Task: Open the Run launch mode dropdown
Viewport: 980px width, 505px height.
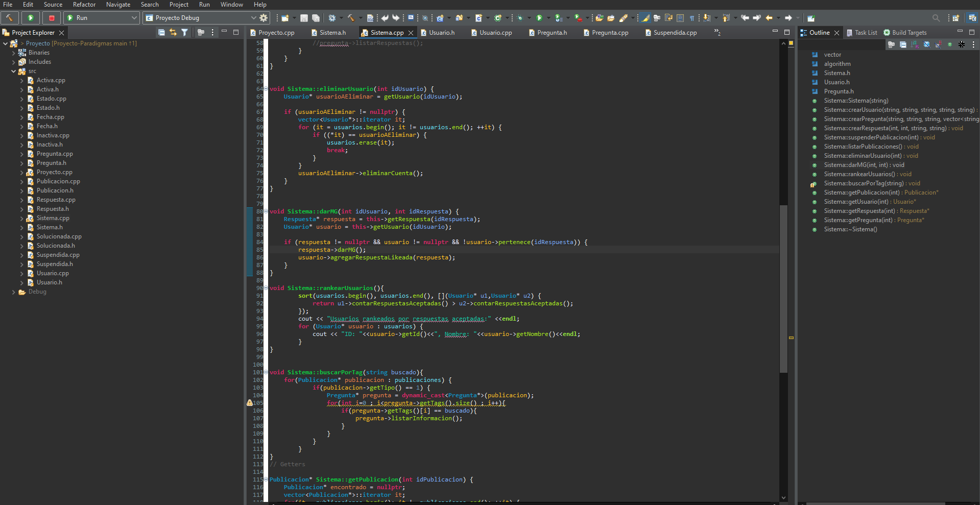Action: click(134, 18)
